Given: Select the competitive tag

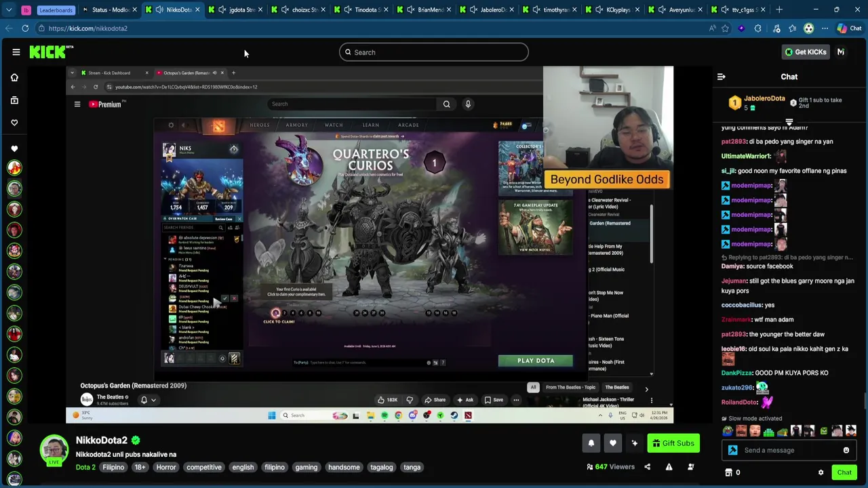Looking at the screenshot, I should [x=204, y=467].
